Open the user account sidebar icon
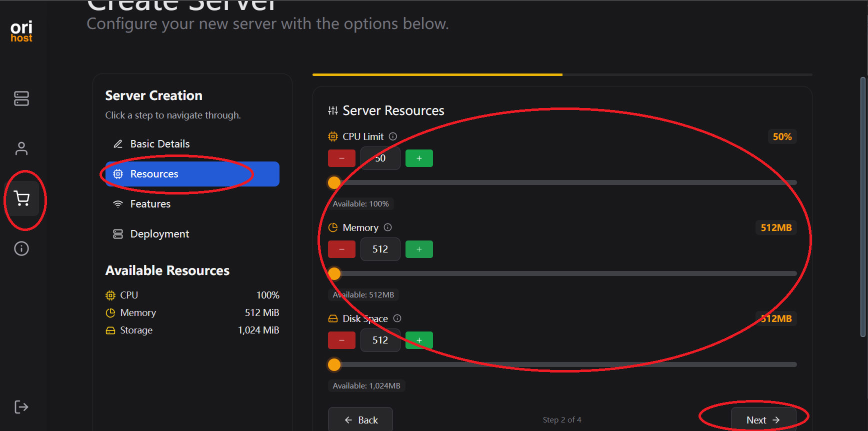 tap(21, 148)
